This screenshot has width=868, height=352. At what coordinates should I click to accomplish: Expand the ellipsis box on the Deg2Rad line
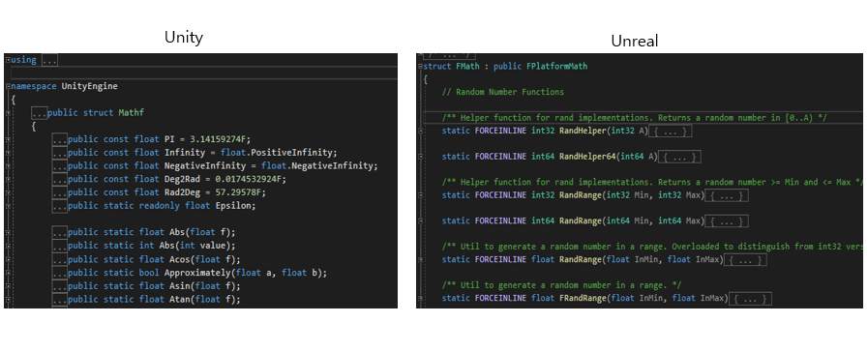click(60, 179)
